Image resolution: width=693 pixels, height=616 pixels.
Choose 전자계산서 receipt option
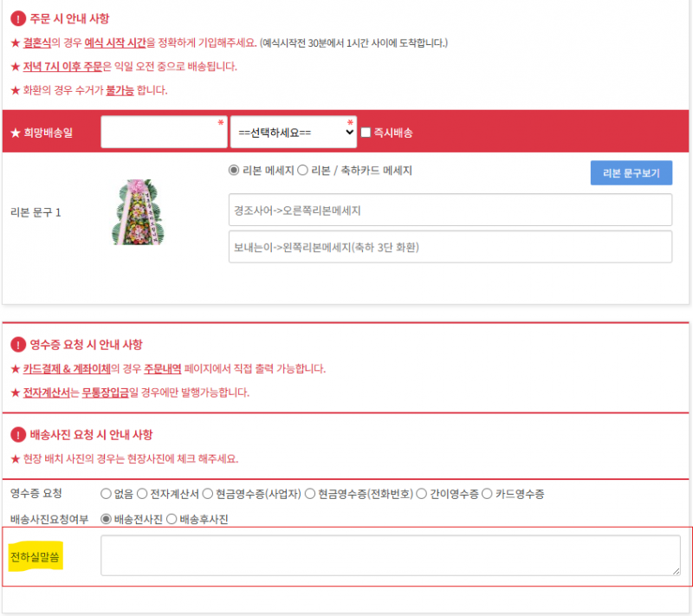click(142, 494)
